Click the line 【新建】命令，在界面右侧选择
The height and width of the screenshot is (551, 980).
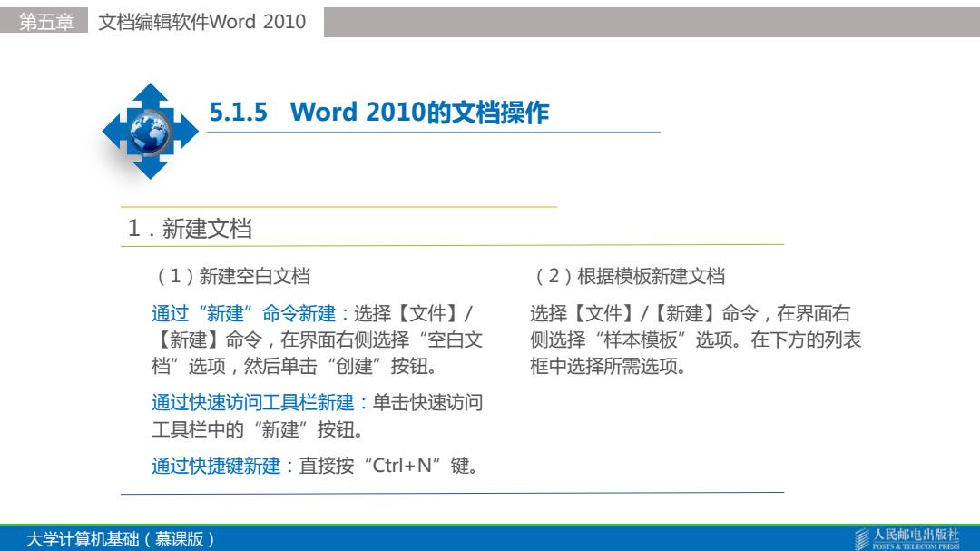(317, 339)
